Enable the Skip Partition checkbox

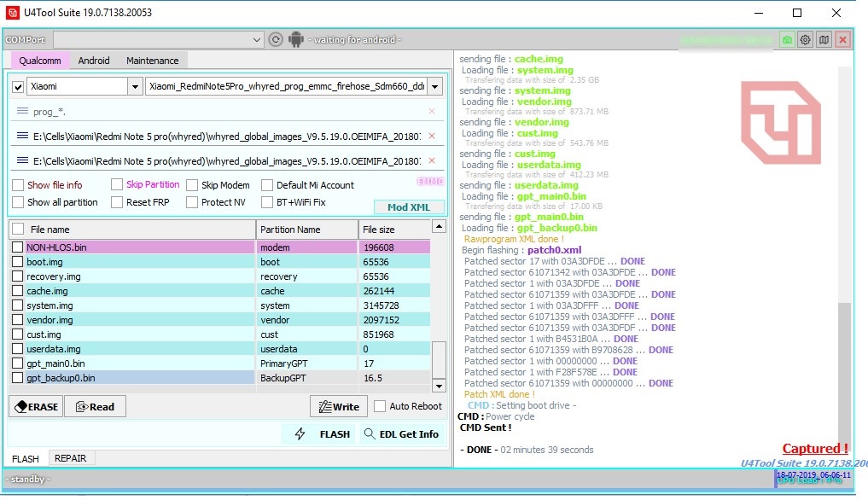click(116, 184)
